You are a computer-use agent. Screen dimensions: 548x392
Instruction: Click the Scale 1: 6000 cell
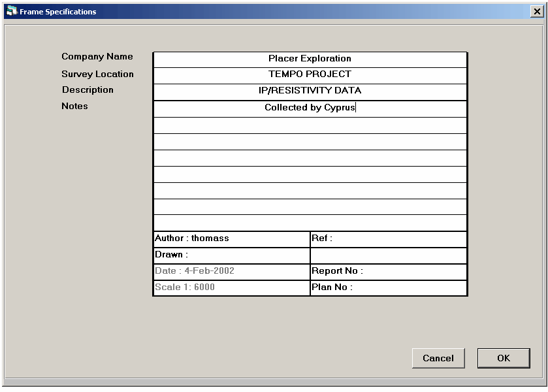[232, 287]
